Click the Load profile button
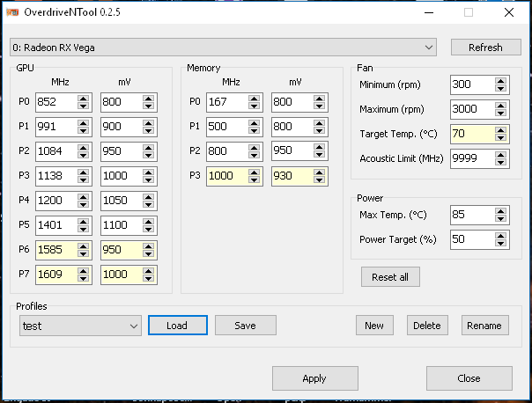The width and height of the screenshot is (532, 403). coord(177,326)
